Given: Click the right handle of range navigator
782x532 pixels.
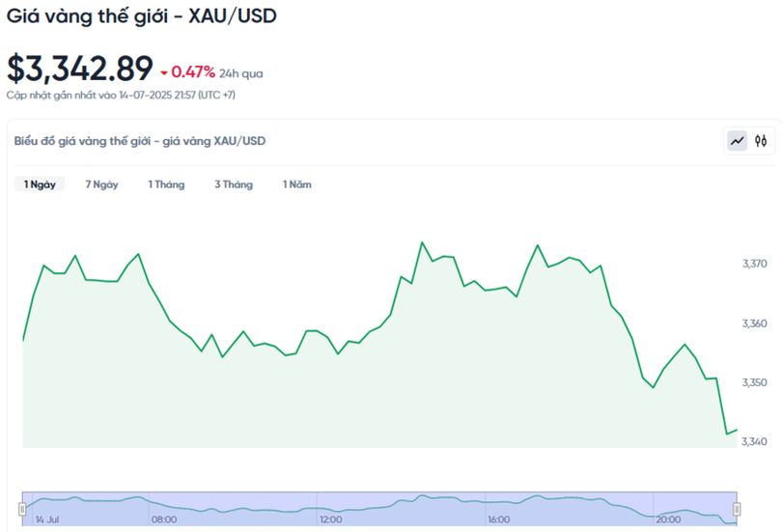Looking at the screenshot, I should click(x=737, y=508).
